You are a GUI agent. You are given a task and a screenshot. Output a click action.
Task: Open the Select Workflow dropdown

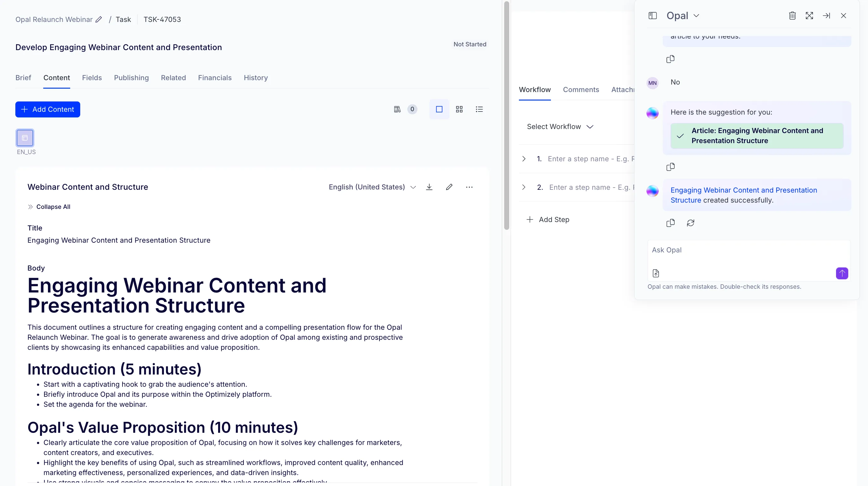(x=560, y=127)
